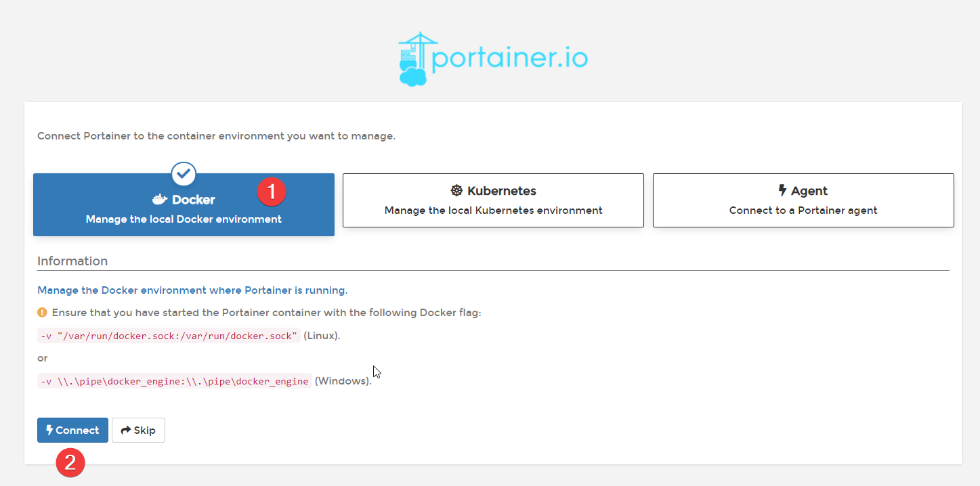Click the Information section heading
Screen dimensions: 980x486
[x=72, y=261]
